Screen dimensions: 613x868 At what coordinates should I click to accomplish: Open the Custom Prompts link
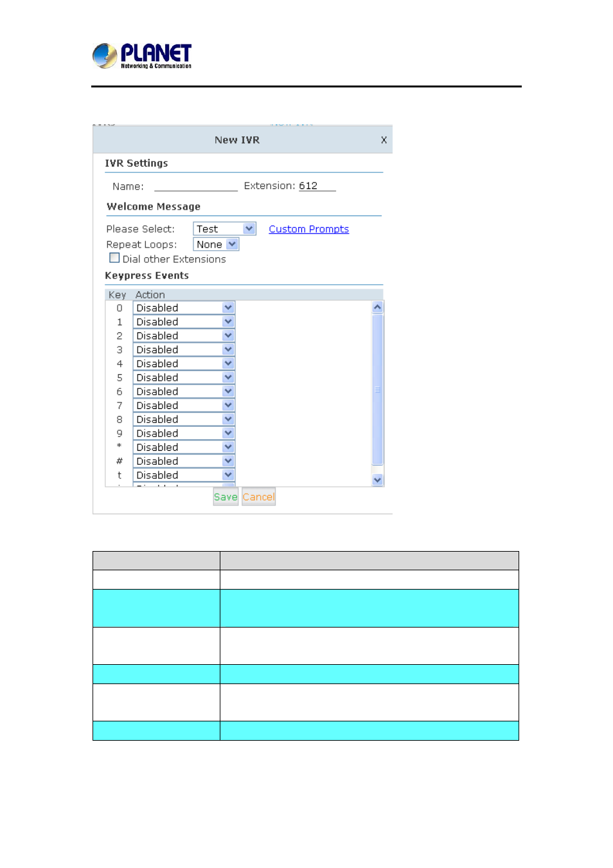[308, 229]
